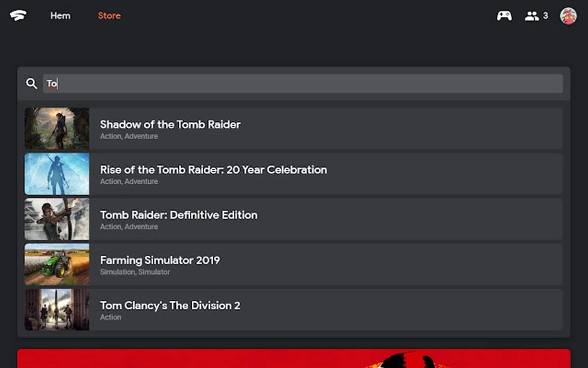Click Tomb Raider: Definitive Edition thumbnail
588x368 pixels.
click(57, 219)
